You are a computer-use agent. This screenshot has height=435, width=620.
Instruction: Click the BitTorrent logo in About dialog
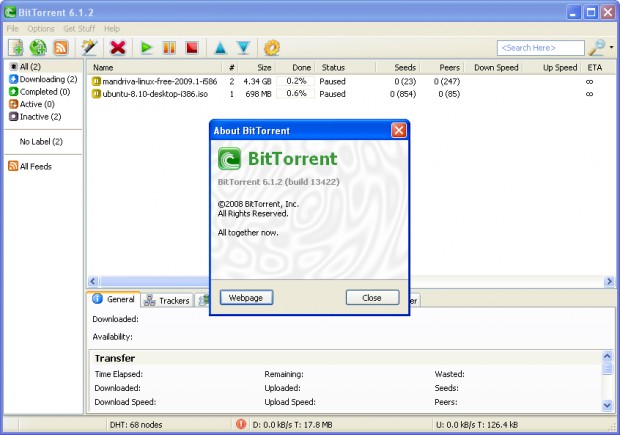click(x=229, y=159)
